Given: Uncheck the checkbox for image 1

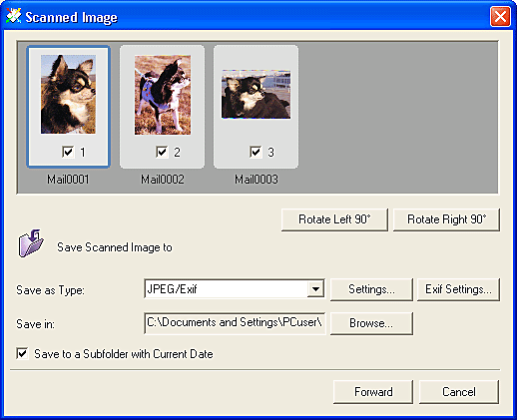Looking at the screenshot, I should [x=68, y=152].
